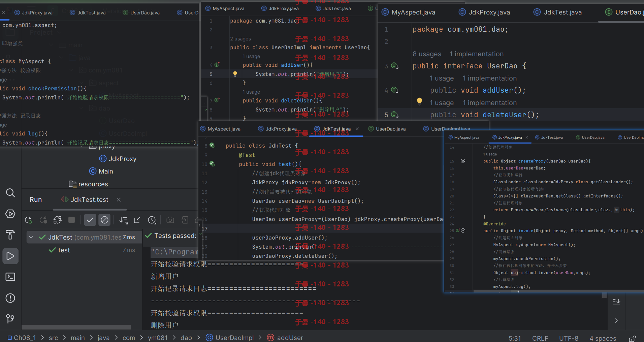
Task: Click implementations gutter icon on UserDao interface line 3
Action: pos(395,66)
